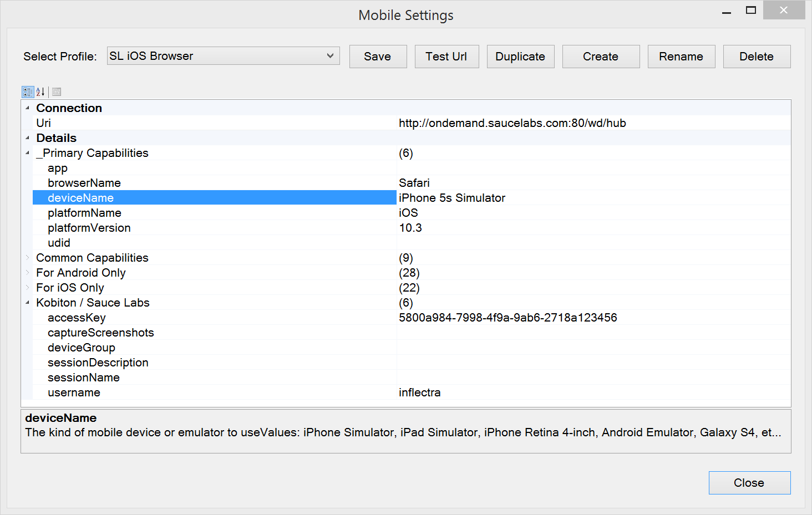Viewport: 812px width, 515px height.
Task: Expand the For Android Only group
Action: (27, 273)
